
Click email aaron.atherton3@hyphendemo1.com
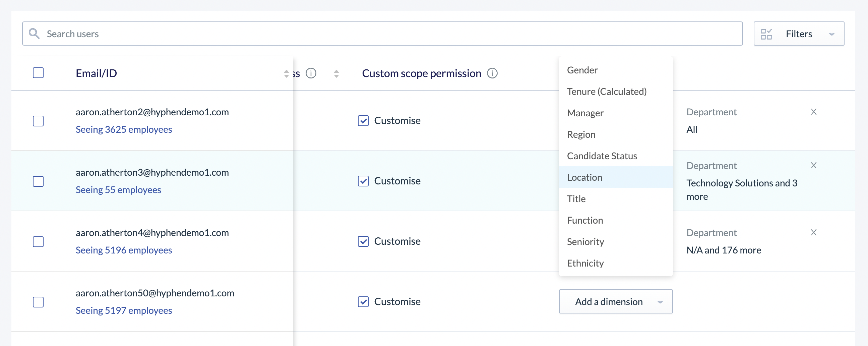point(152,172)
